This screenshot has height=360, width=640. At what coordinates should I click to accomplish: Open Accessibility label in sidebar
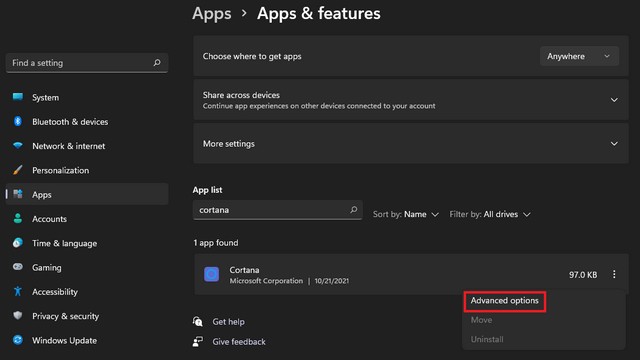click(55, 292)
